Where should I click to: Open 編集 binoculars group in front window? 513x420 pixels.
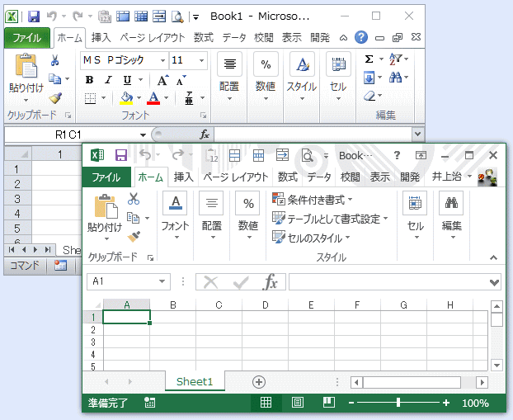pos(451,215)
